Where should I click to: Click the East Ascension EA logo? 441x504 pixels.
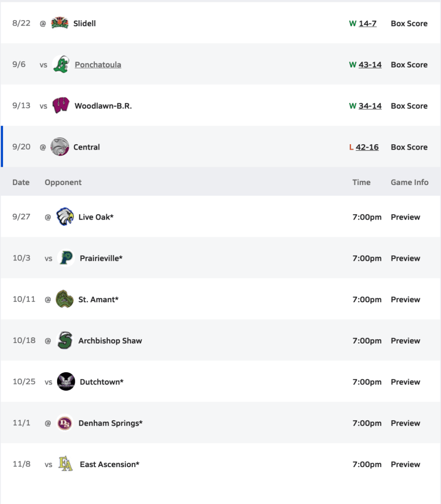(x=66, y=464)
